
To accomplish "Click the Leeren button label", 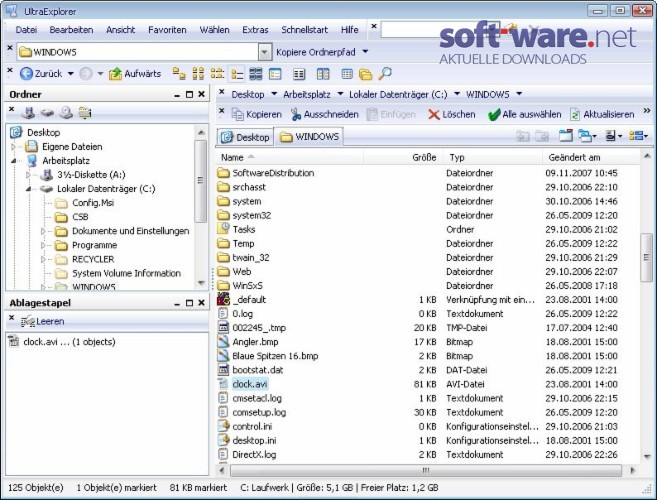I will pyautogui.click(x=50, y=321).
